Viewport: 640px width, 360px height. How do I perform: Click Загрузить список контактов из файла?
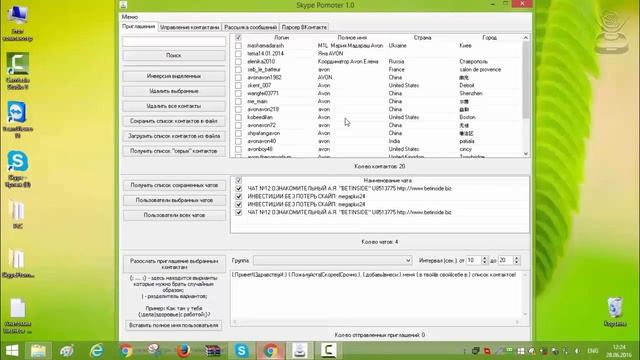click(x=174, y=136)
